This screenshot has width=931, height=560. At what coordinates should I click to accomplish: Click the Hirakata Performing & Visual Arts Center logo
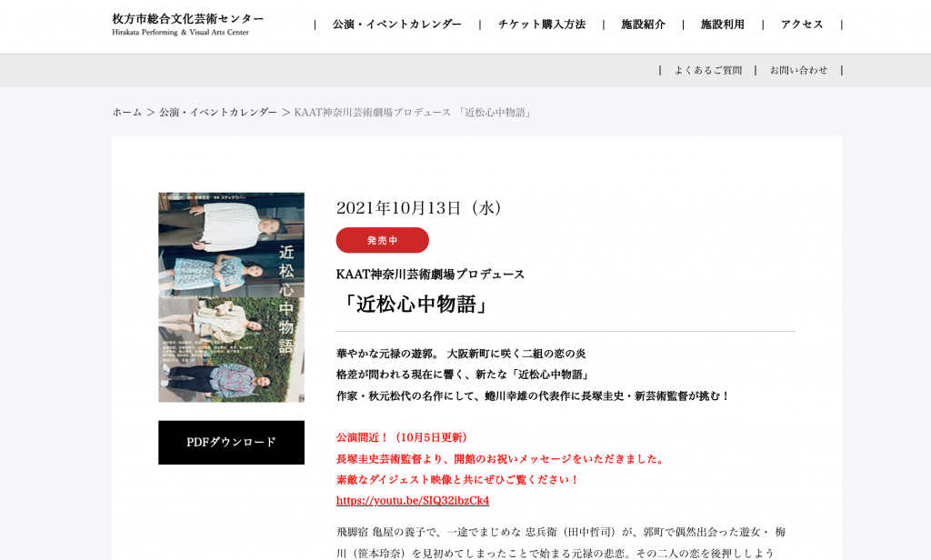point(188,25)
